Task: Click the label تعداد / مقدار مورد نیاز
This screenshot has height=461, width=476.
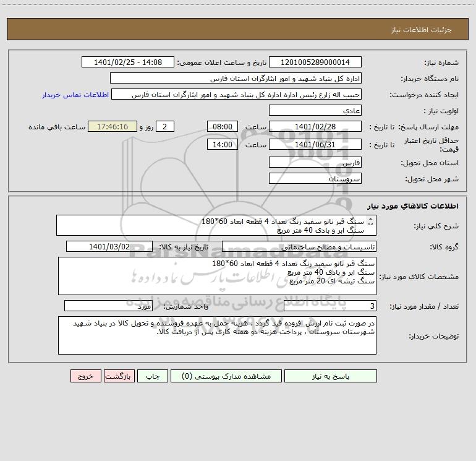Action: [x=424, y=306]
